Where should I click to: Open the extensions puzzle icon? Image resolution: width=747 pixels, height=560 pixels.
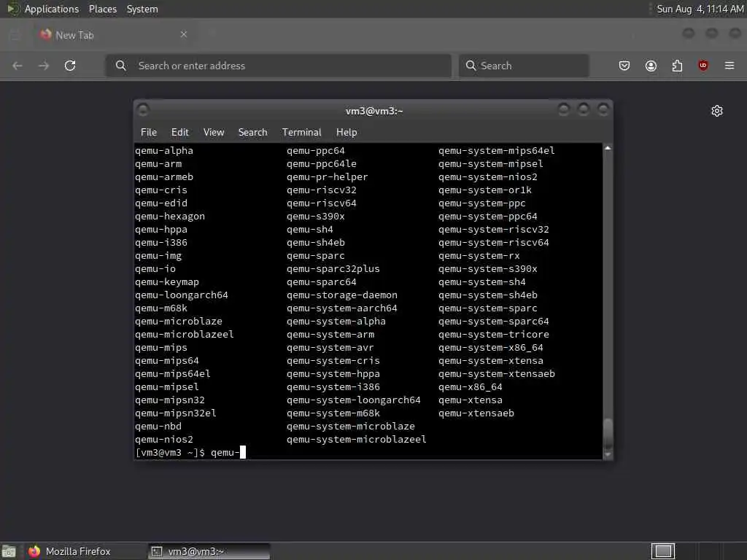(x=677, y=66)
